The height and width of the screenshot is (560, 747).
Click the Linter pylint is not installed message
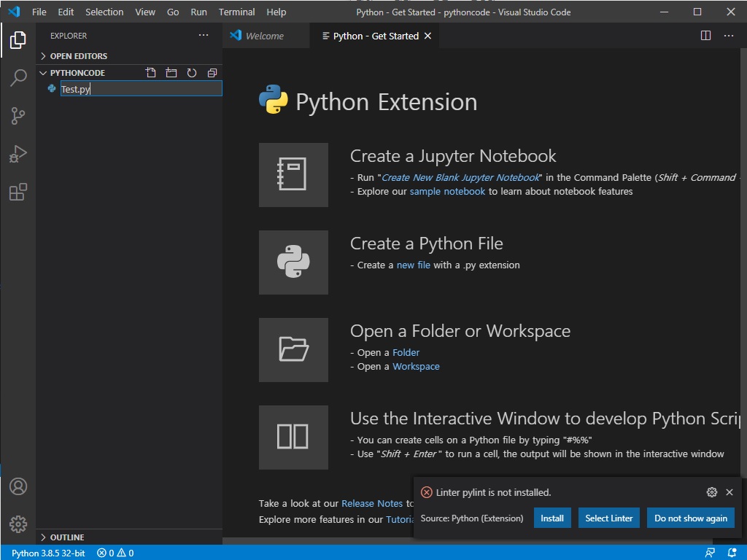[494, 492]
